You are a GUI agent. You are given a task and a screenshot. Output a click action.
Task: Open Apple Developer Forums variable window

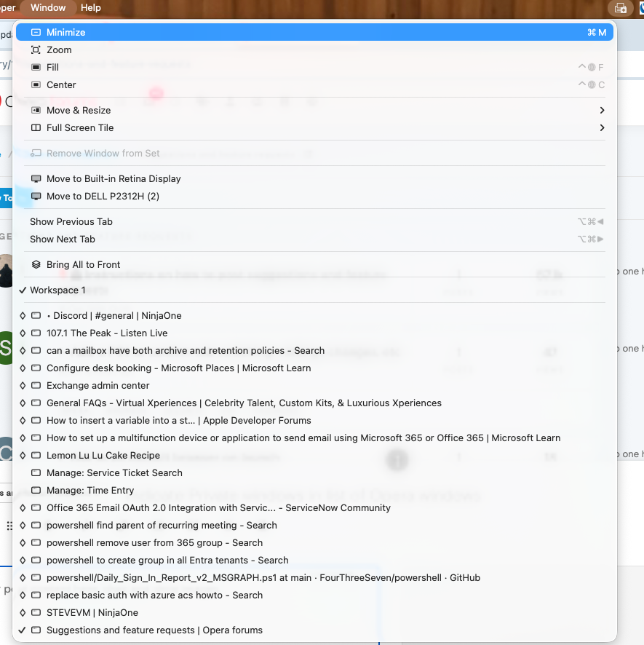click(314, 420)
